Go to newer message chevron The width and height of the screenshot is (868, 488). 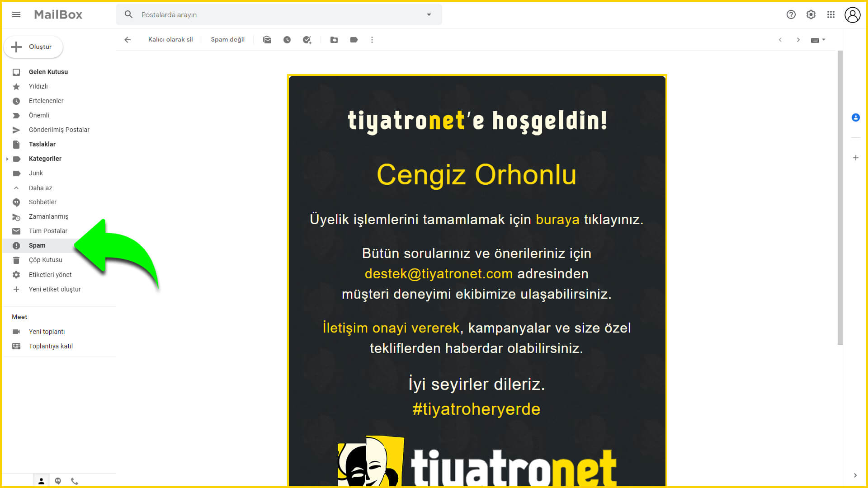coord(780,40)
